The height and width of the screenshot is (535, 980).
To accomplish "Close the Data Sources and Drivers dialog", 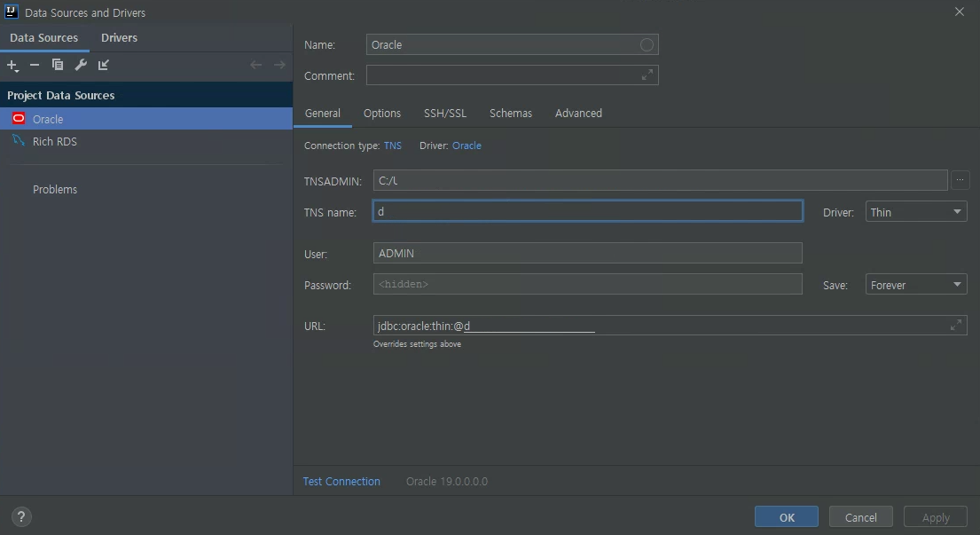I will (x=960, y=12).
